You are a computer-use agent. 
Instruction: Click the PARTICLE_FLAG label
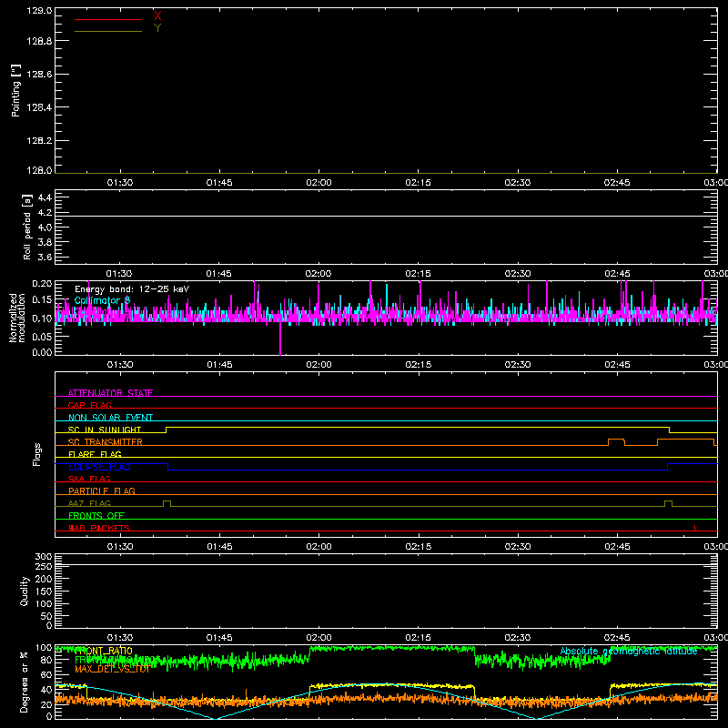tap(102, 490)
